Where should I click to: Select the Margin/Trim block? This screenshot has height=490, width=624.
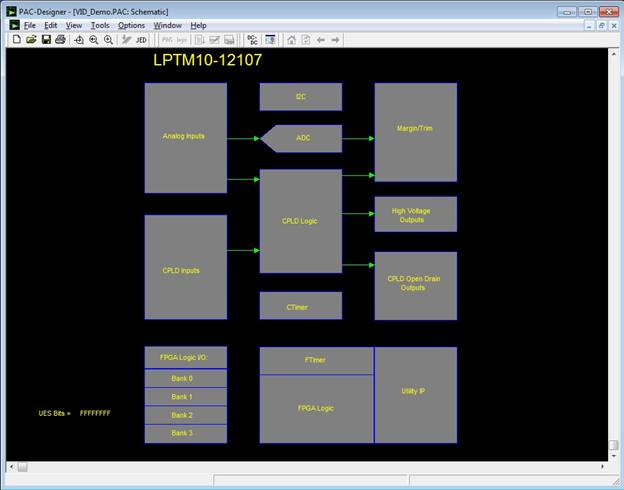tap(416, 132)
